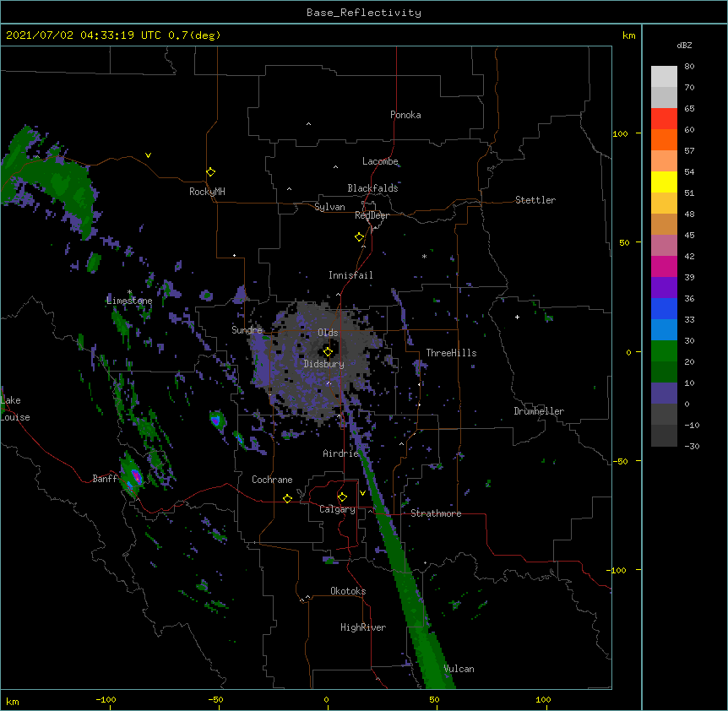Click the km unit label at bottom left
Viewport: 728px width, 711px height.
[13, 701]
